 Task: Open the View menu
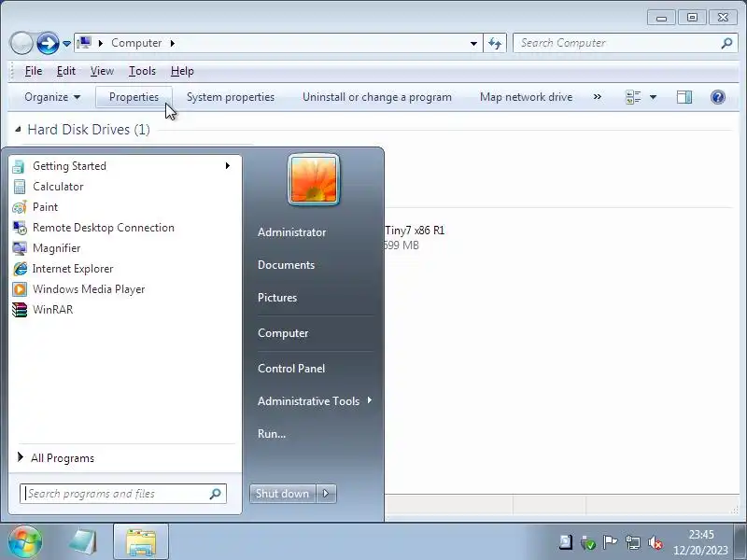(x=102, y=71)
